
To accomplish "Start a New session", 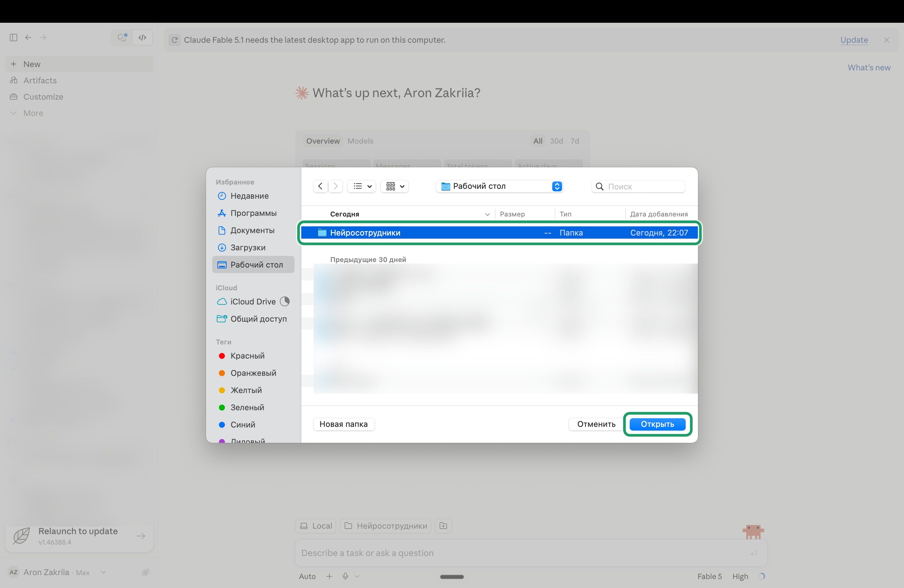I will 79,64.
